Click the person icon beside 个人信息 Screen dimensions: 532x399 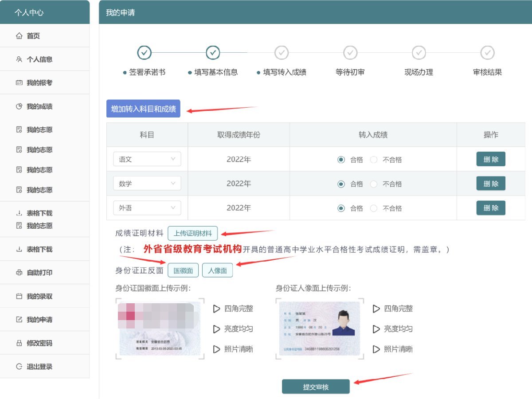[x=19, y=59]
